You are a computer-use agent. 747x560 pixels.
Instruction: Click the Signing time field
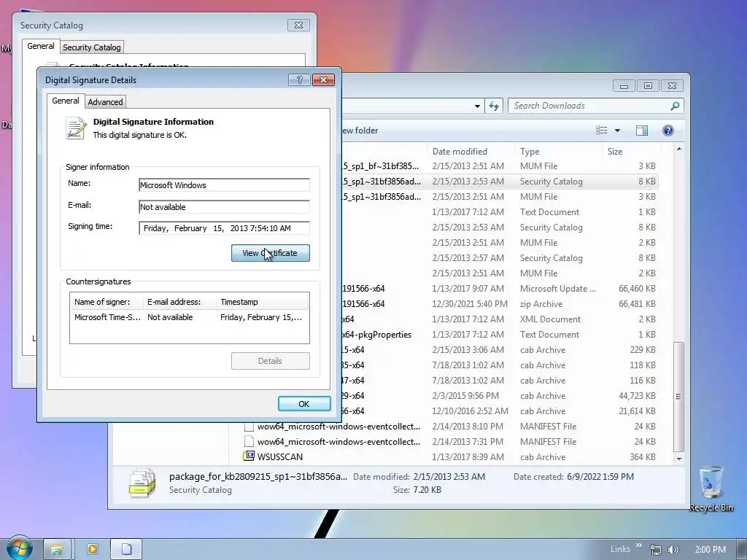[x=224, y=228]
